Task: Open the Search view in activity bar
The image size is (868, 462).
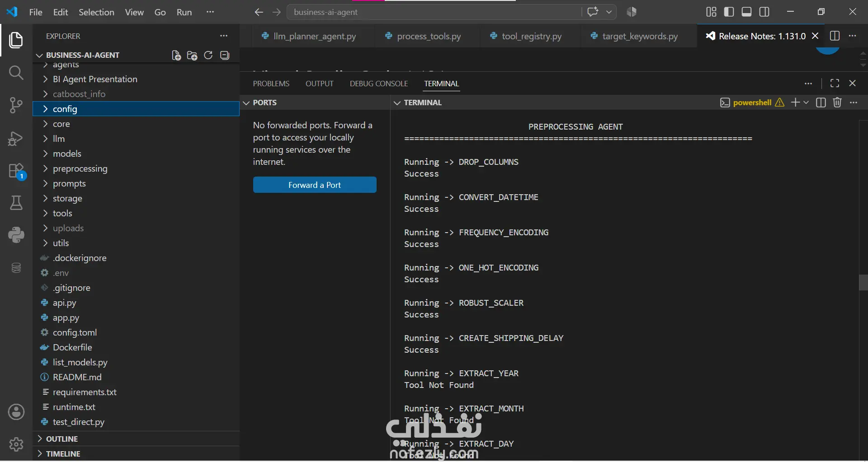Action: (16, 72)
